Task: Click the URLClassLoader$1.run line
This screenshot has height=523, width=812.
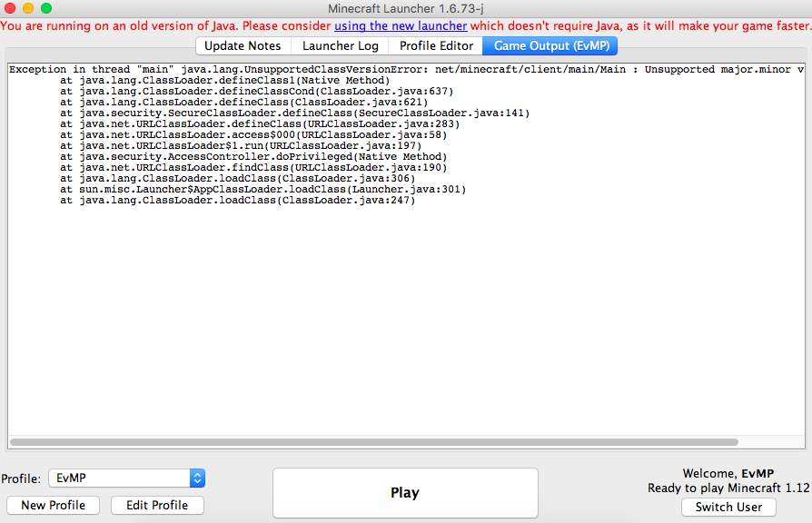Action: pos(241,145)
